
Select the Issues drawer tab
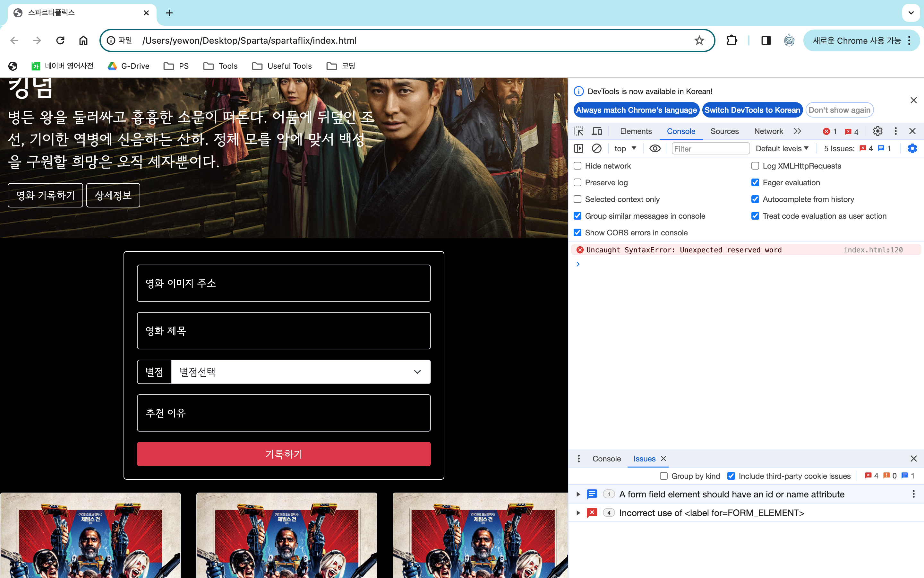tap(644, 458)
